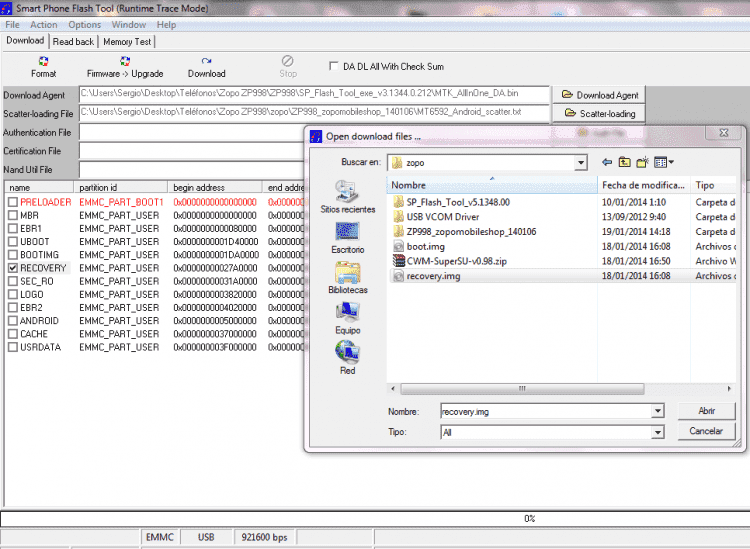Switch to the Read back tab
The height and width of the screenshot is (549, 750).
[73, 42]
